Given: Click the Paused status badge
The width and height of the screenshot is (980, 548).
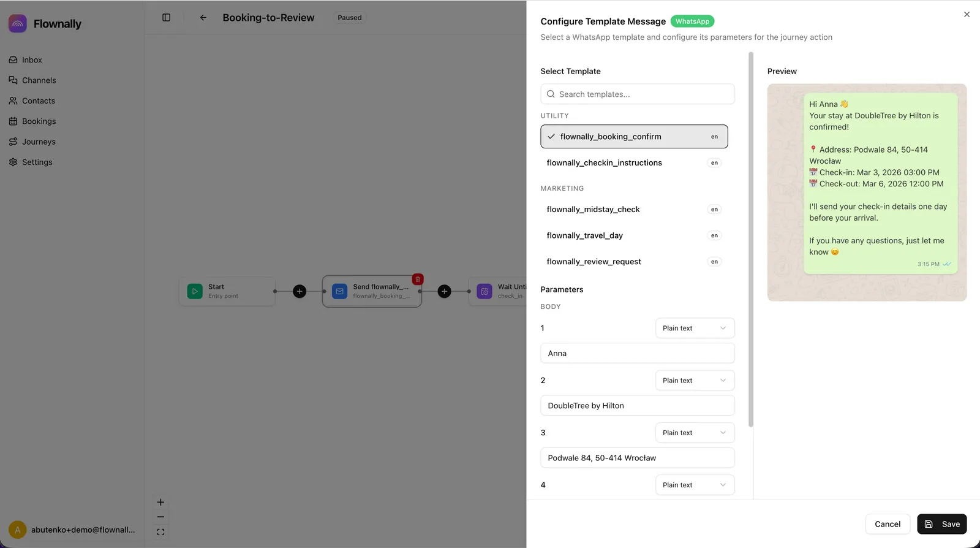Looking at the screenshot, I should (350, 18).
